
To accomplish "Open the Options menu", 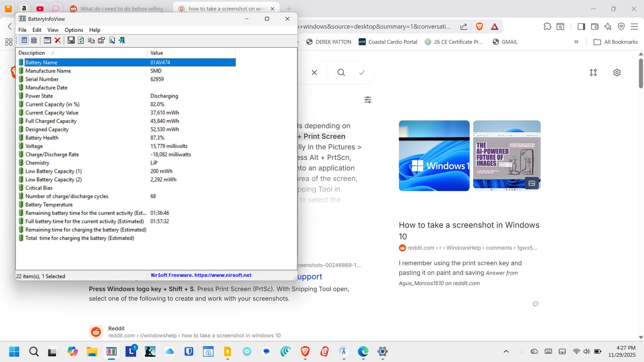I will (73, 30).
